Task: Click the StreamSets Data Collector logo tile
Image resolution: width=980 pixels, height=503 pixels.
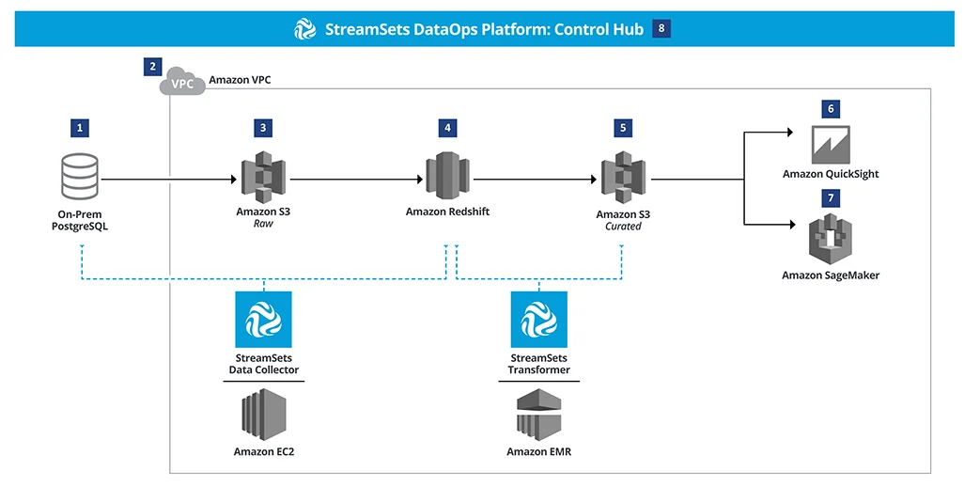Action: coord(263,319)
